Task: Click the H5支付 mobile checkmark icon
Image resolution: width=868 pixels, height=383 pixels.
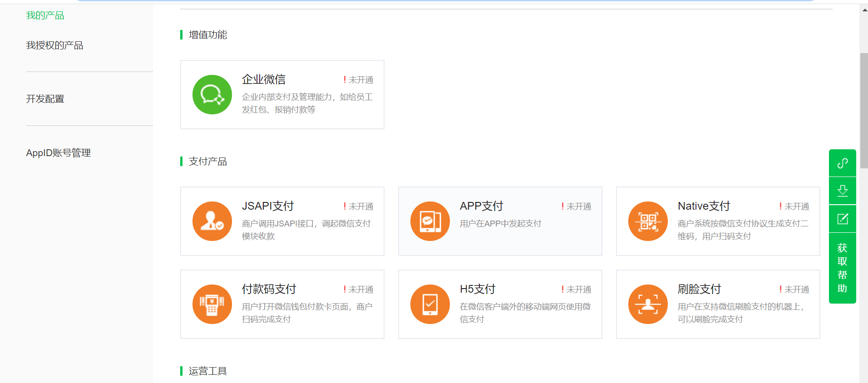Action: pyautogui.click(x=430, y=304)
